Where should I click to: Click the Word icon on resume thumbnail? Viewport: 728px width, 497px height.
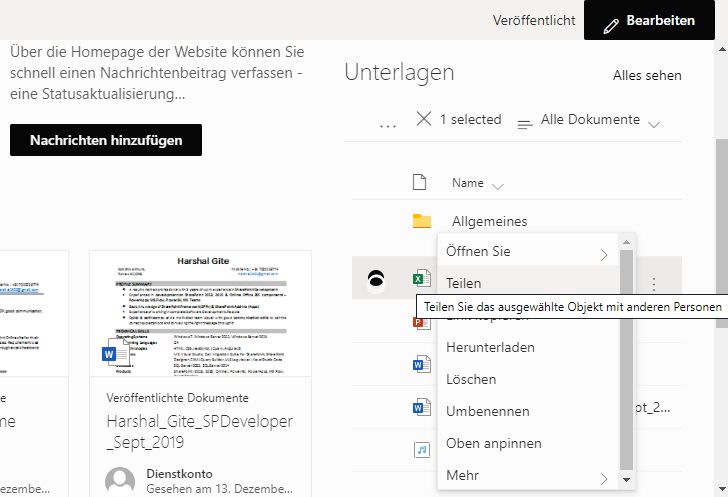coord(115,352)
